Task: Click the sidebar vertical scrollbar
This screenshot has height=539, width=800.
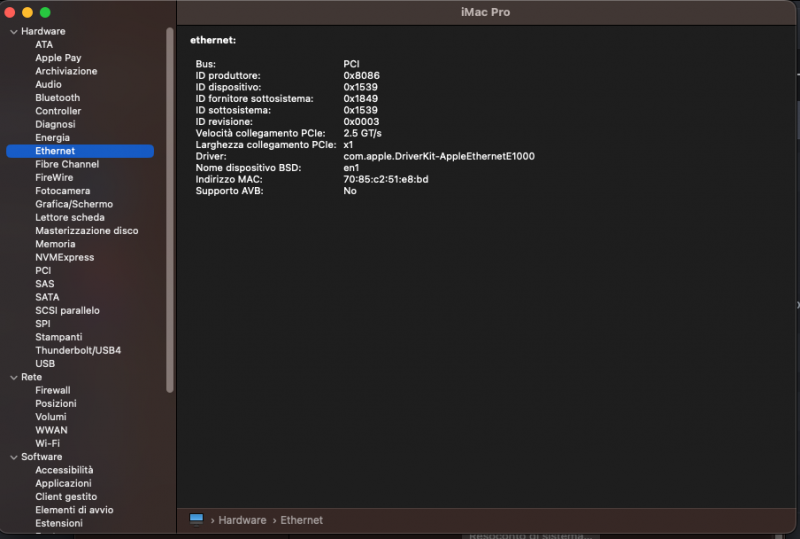Action: point(170,210)
